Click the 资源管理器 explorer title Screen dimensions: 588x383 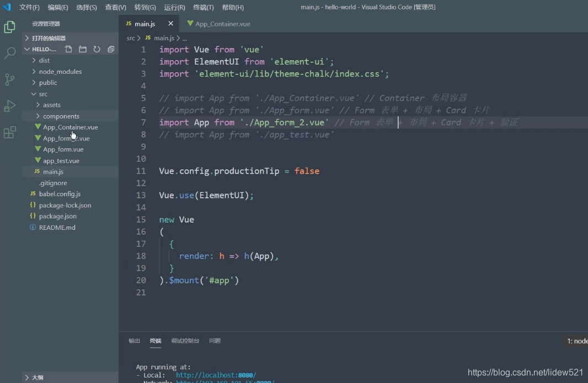pos(46,24)
